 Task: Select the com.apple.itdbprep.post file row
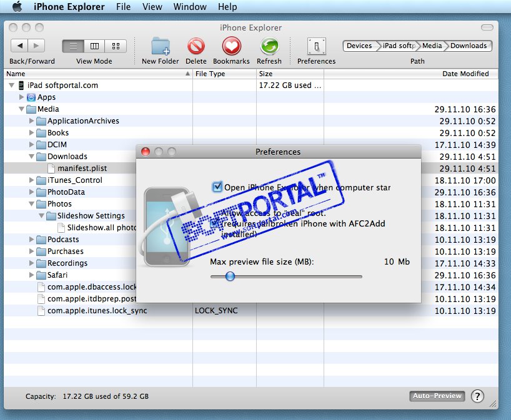[70, 299]
